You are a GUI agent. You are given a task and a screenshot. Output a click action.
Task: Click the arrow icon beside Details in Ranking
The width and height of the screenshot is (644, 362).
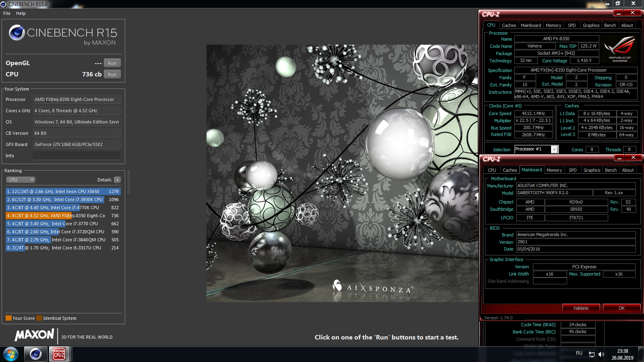117,180
